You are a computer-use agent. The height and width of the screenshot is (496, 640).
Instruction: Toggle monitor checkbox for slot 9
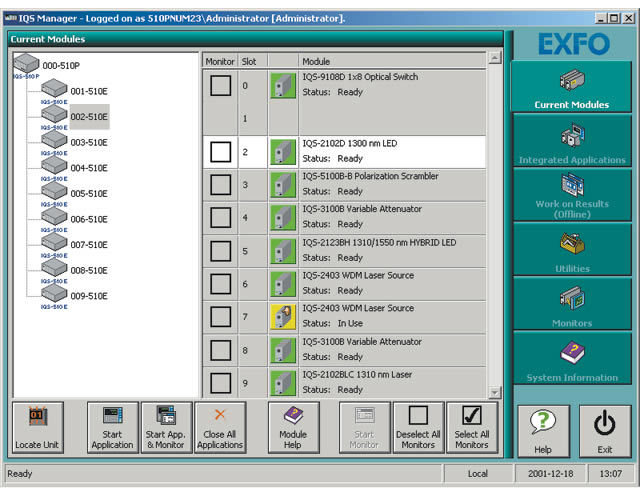point(220,383)
